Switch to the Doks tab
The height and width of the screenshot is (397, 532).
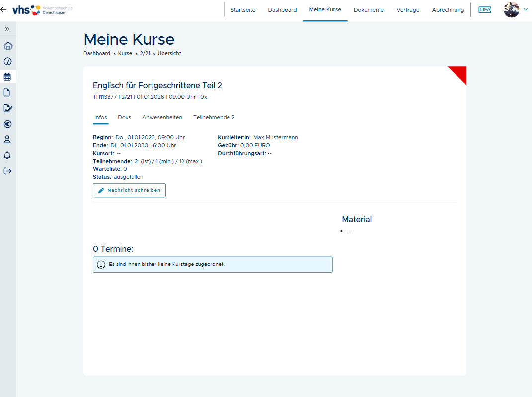click(x=124, y=117)
